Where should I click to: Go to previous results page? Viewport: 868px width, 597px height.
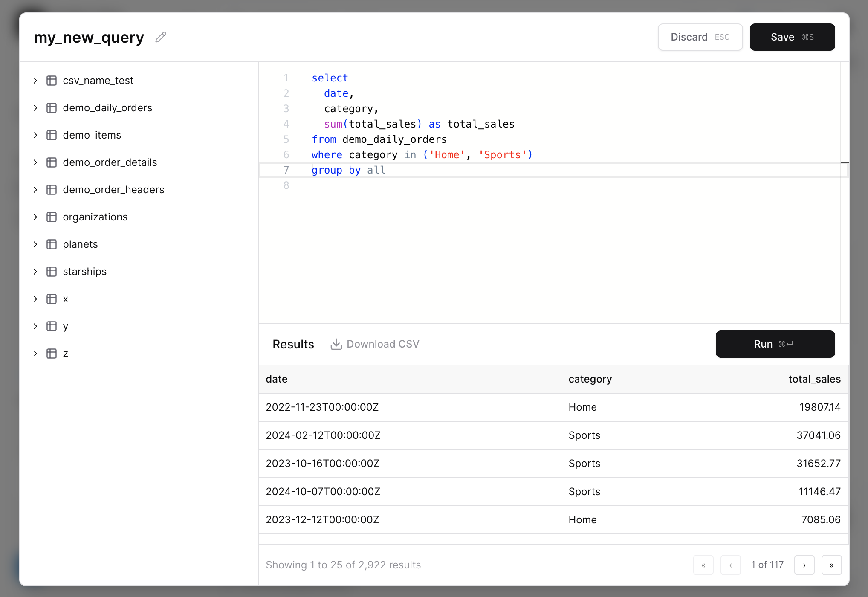pos(731,565)
